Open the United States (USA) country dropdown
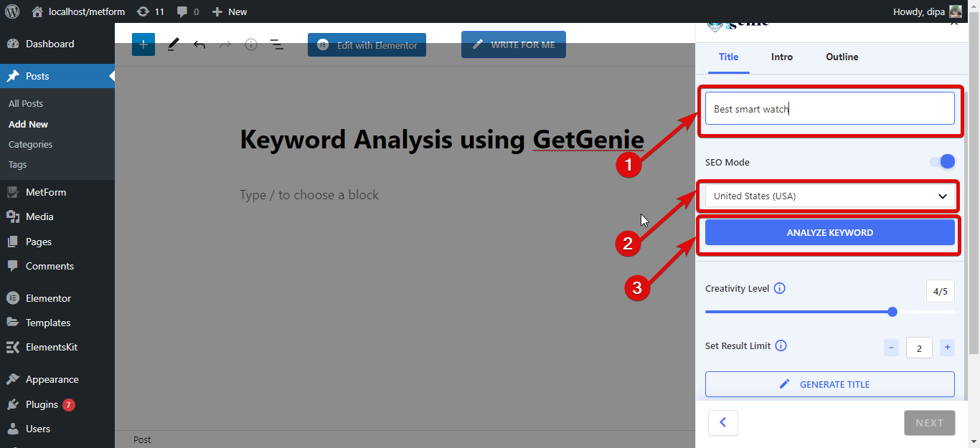 point(830,196)
